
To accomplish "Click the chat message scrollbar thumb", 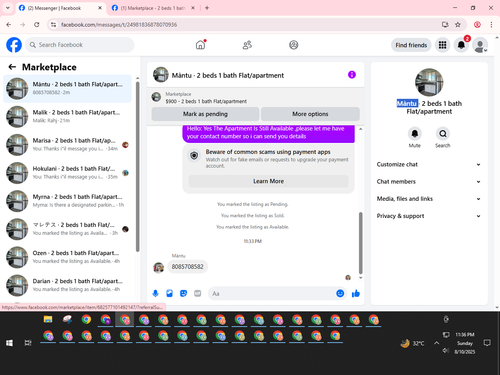I will [360, 243].
